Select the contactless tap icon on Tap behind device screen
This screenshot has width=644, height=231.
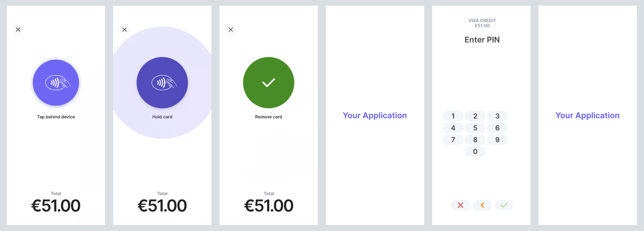point(56,82)
